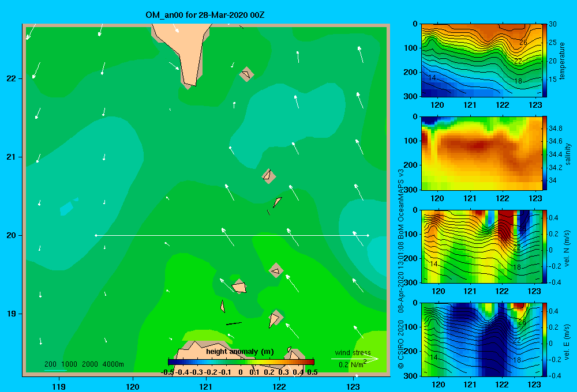Image resolution: width=577 pixels, height=392 pixels.
Task: Click the height anomaly color bar
Action: [241, 362]
